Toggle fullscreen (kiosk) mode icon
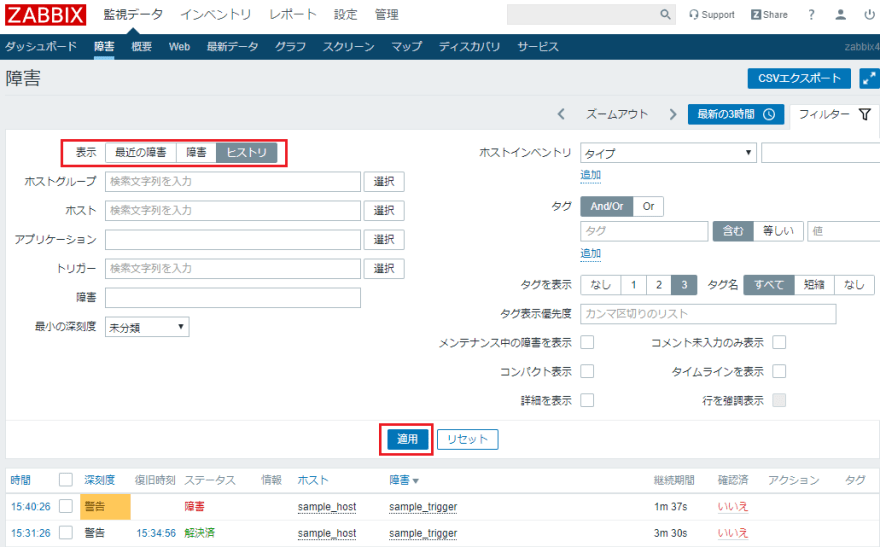880x547 pixels. (869, 79)
